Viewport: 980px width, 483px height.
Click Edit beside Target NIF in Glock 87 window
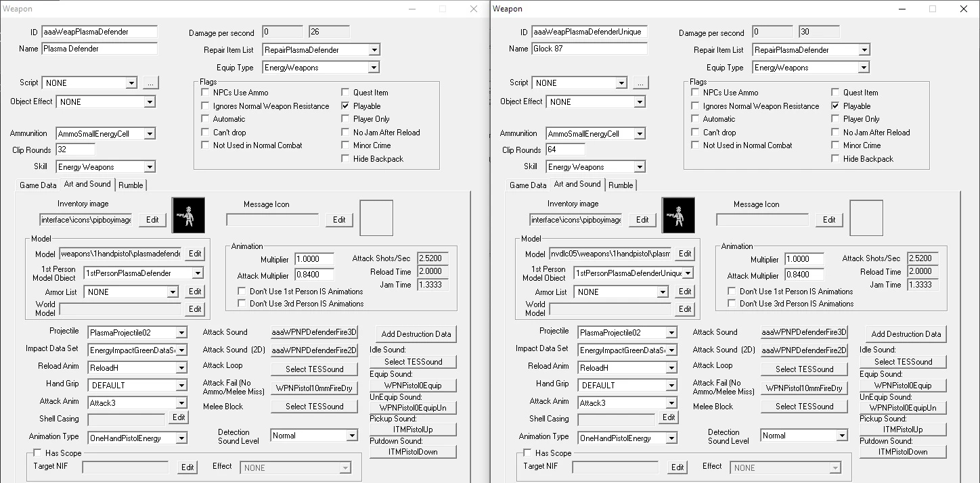pyautogui.click(x=677, y=467)
